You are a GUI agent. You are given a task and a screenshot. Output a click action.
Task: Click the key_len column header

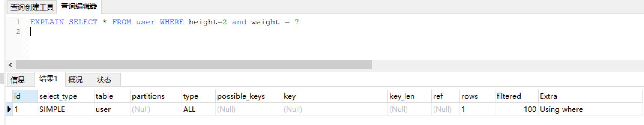point(410,96)
